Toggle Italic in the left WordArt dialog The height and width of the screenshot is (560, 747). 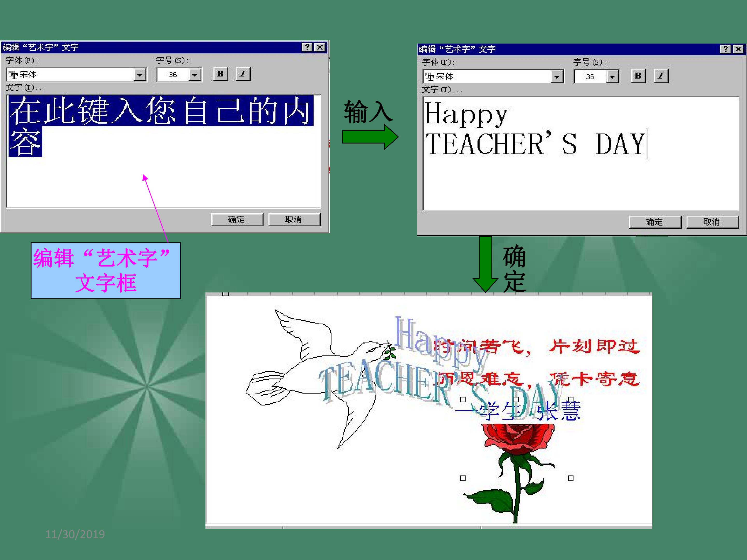click(243, 74)
